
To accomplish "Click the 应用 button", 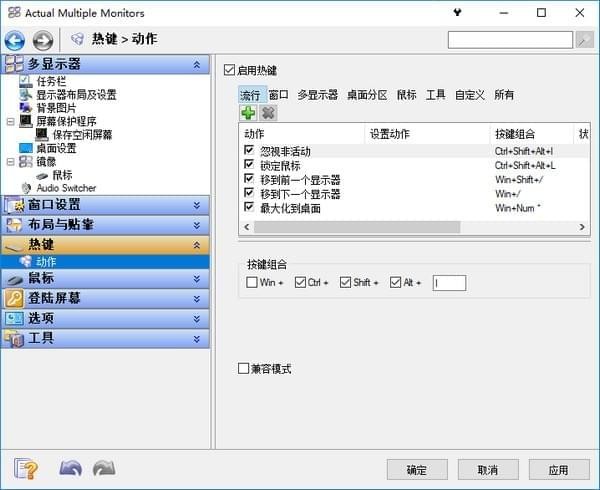I will tap(559, 469).
